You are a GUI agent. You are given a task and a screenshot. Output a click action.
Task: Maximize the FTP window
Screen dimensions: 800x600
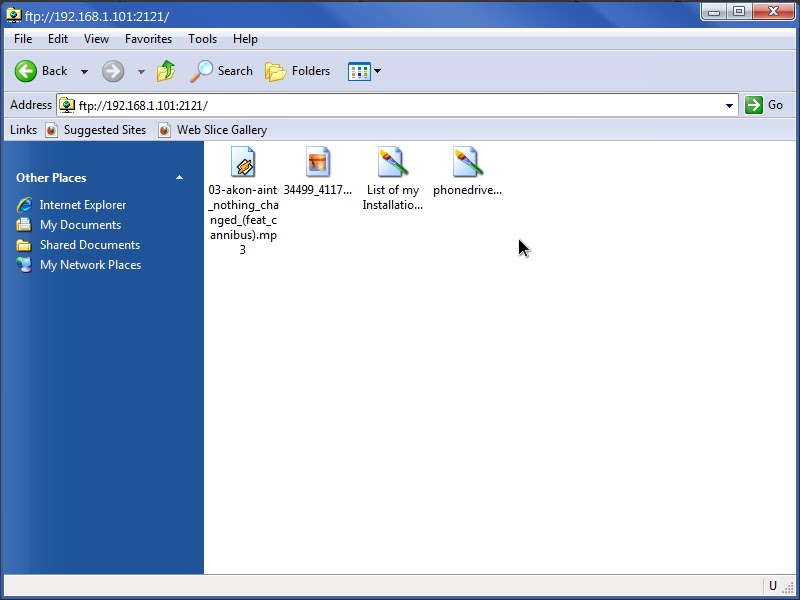click(739, 12)
